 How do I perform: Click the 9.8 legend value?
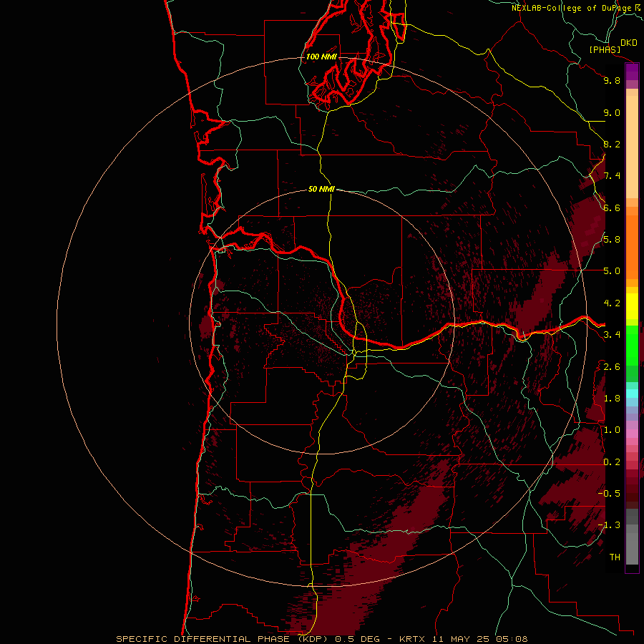(612, 80)
